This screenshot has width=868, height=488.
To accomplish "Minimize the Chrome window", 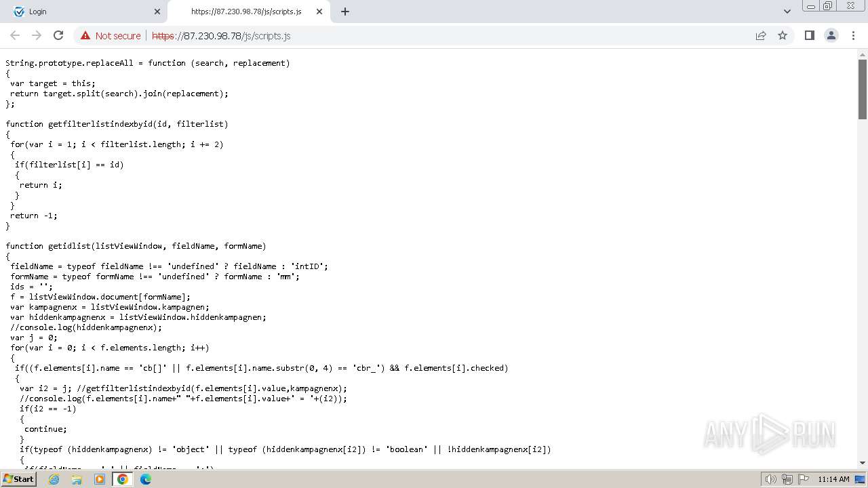I will 811,5.
